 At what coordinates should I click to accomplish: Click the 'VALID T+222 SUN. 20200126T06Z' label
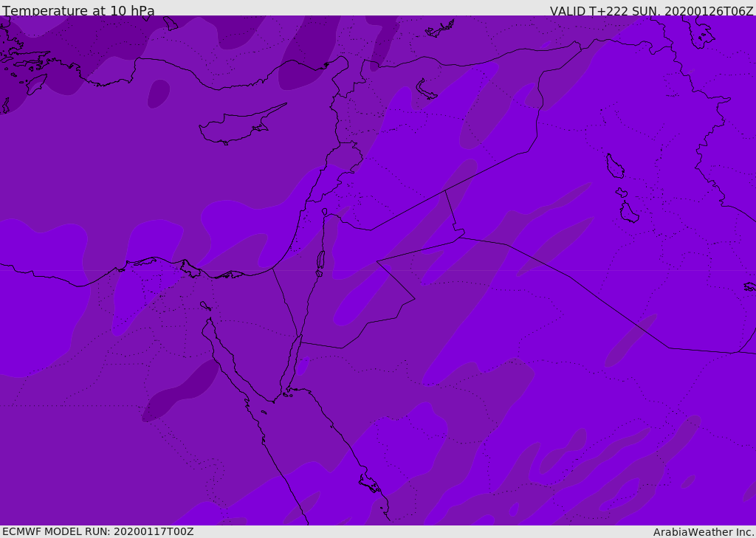click(651, 10)
